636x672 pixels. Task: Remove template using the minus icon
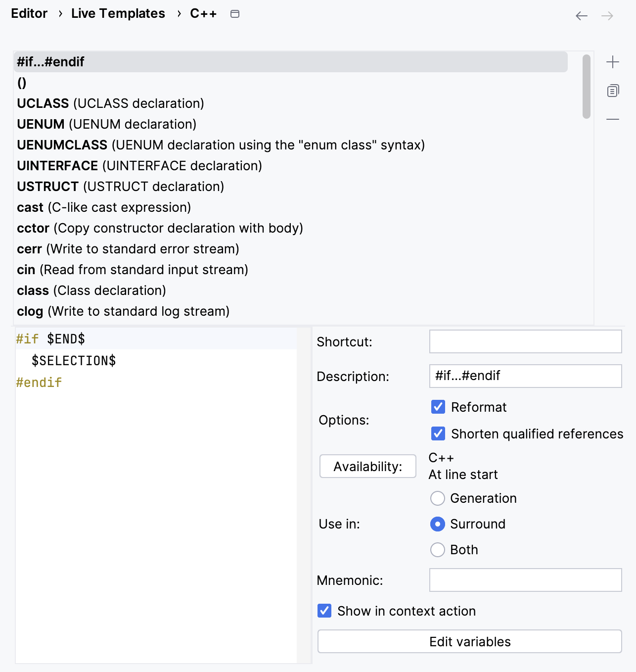click(x=613, y=119)
